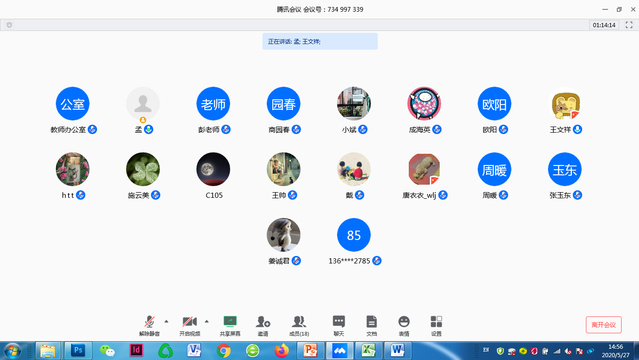Start screen sharing (共享屏幕)
The image size is (639, 360).
click(230, 325)
